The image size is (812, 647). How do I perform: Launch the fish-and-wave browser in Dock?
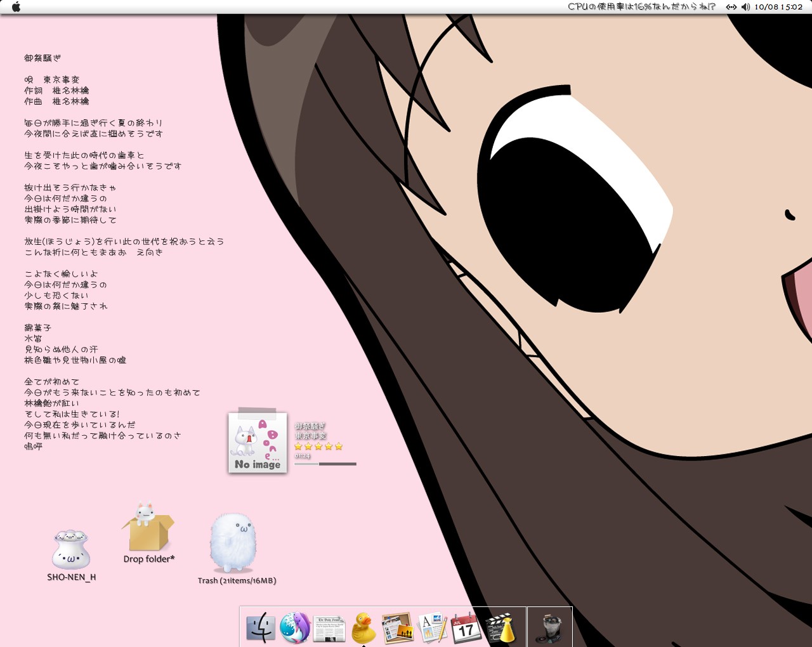pyautogui.click(x=294, y=627)
